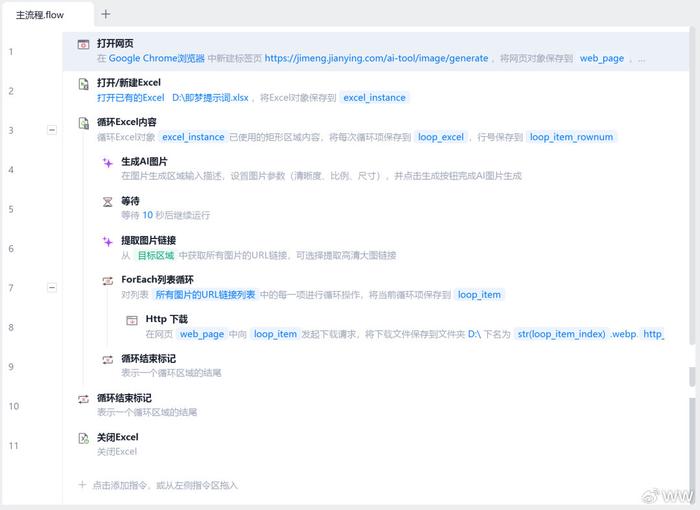Collapse the ForEach列表循环 block on line 7
This screenshot has width=700, height=510.
(52, 287)
